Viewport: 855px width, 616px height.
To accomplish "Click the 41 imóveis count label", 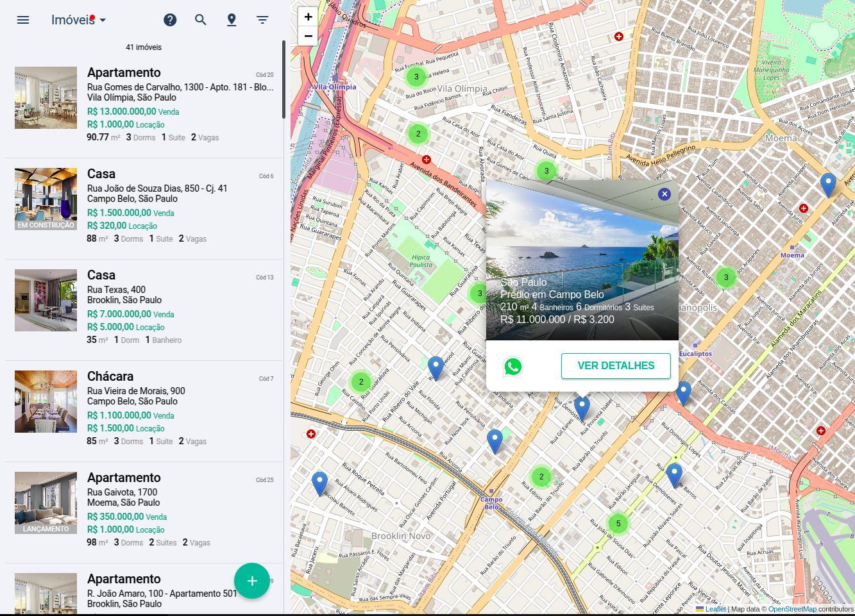I will 144,47.
